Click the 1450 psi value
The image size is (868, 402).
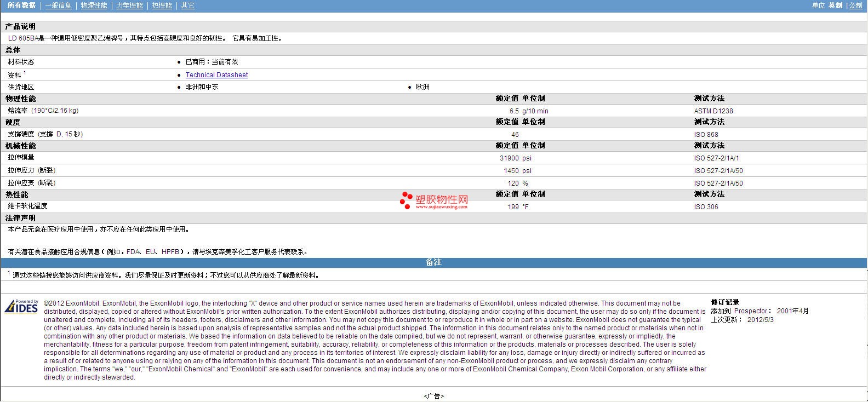[517, 171]
